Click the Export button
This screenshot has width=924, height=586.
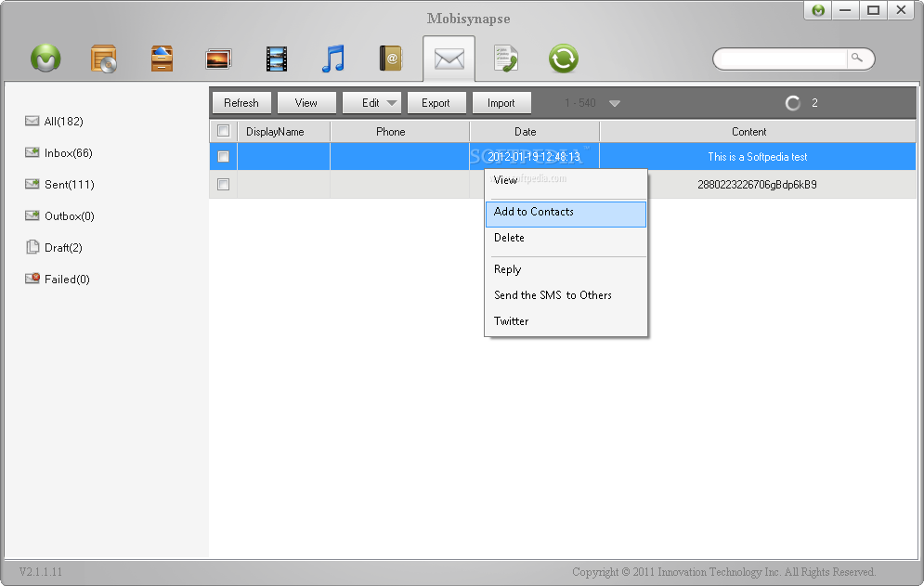pos(436,102)
